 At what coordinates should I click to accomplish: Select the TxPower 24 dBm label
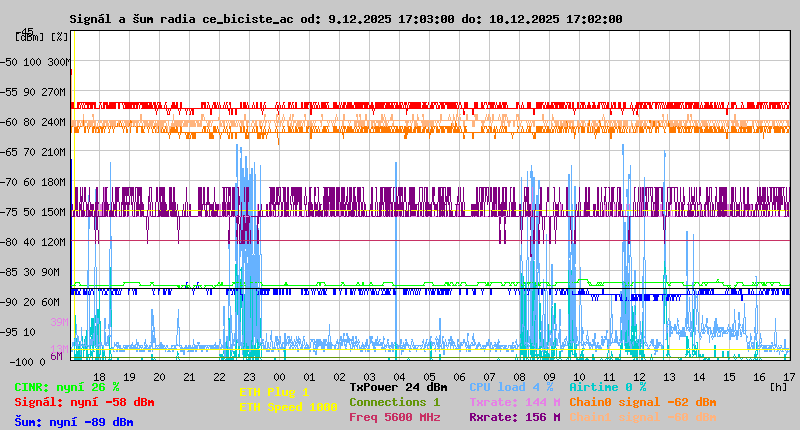(x=398, y=387)
